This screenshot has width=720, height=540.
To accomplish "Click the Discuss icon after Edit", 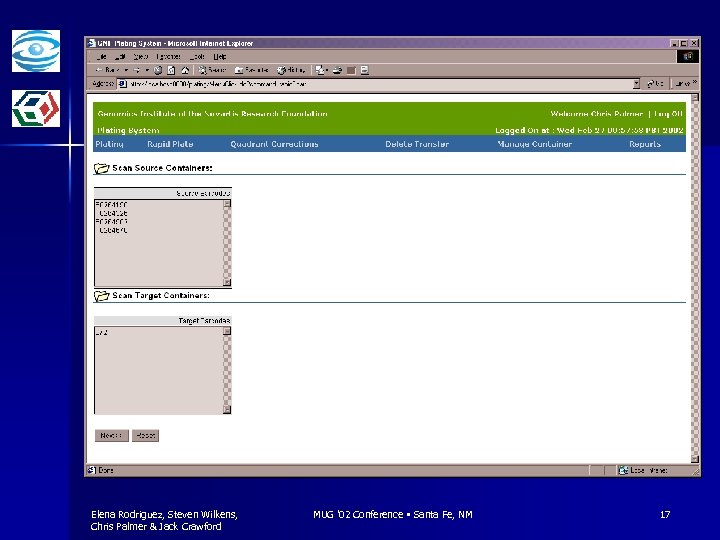I will pos(365,70).
